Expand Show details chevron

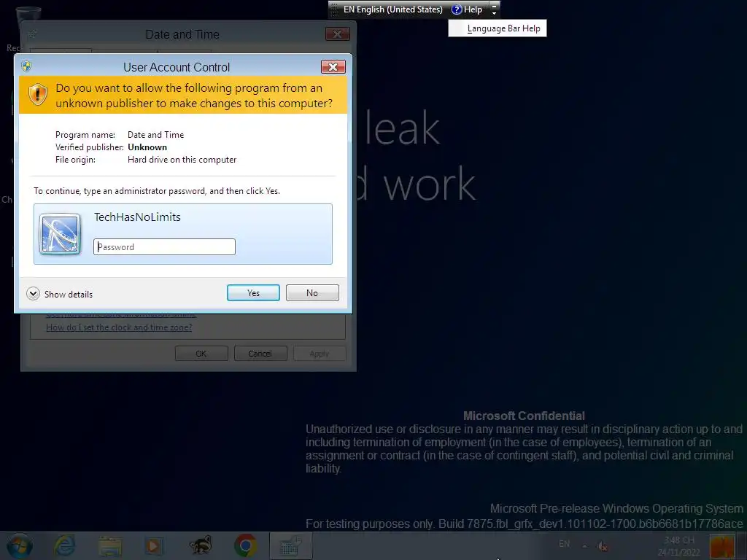(x=33, y=294)
